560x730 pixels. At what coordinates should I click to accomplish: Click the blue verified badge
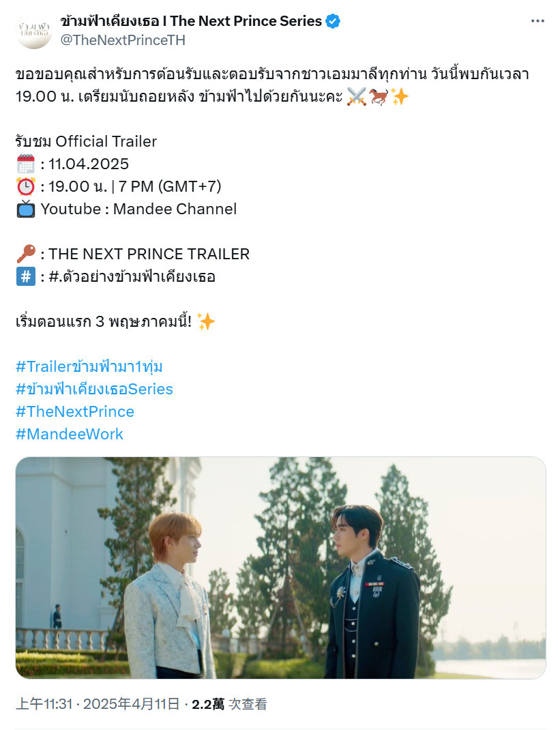[x=333, y=21]
